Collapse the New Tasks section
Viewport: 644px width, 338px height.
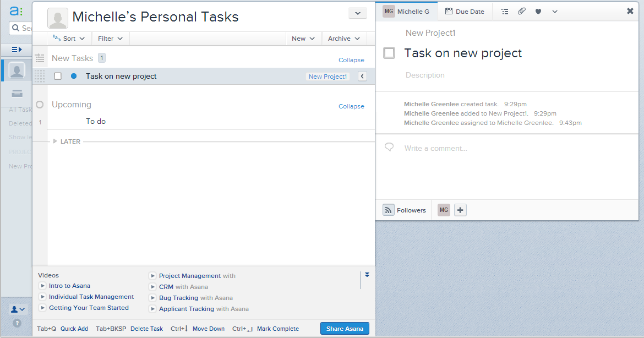[x=351, y=60]
